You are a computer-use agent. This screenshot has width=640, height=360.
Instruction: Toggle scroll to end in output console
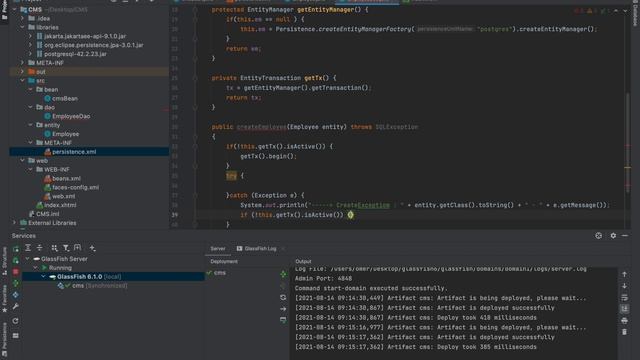pyautogui.click(x=624, y=309)
